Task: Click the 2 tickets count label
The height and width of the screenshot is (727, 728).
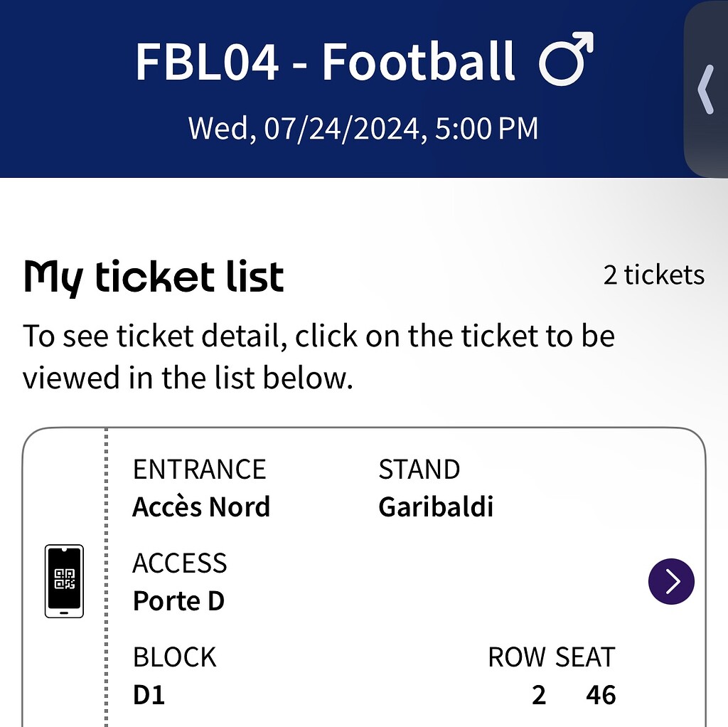Action: tap(653, 275)
